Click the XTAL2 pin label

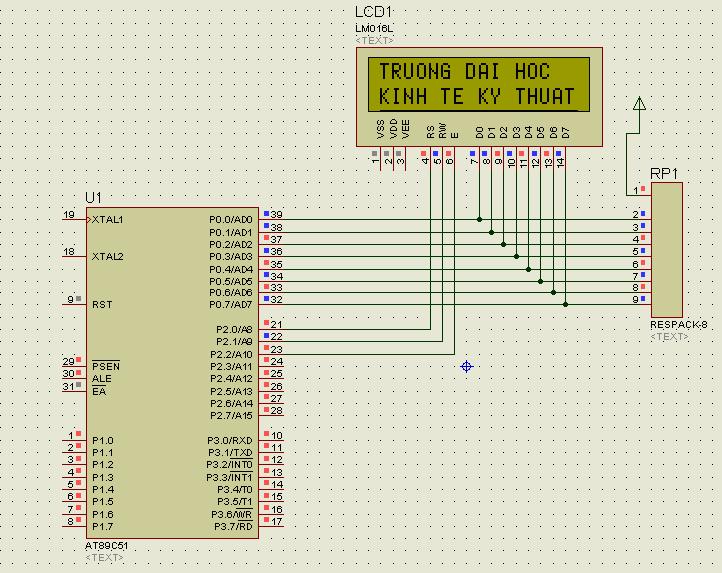pyautogui.click(x=108, y=257)
